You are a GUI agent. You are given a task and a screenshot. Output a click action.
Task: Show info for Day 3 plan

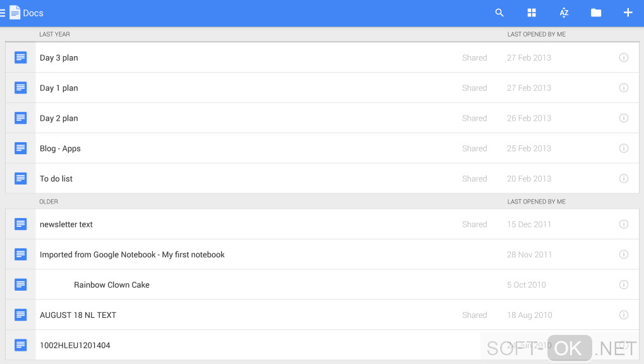[624, 58]
